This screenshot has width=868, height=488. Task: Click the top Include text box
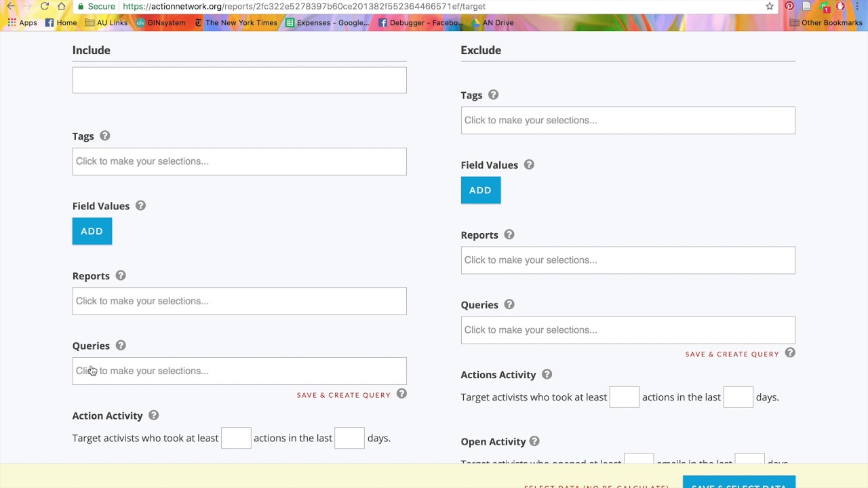click(239, 80)
